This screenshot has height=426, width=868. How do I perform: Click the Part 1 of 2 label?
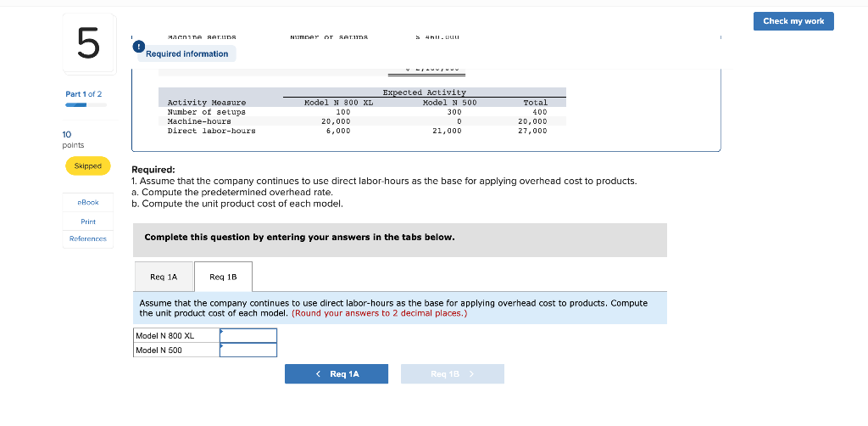tap(84, 94)
